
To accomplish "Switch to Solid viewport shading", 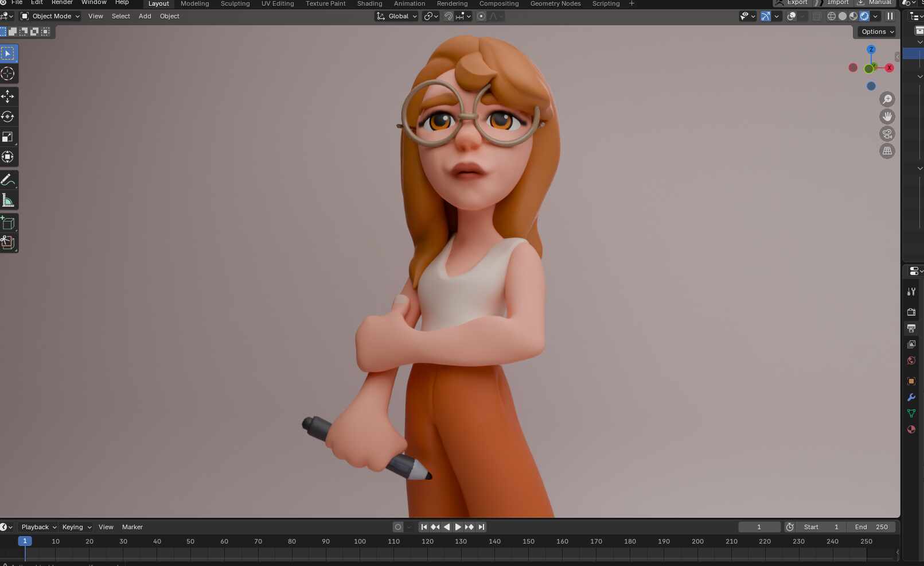I will [x=843, y=16].
